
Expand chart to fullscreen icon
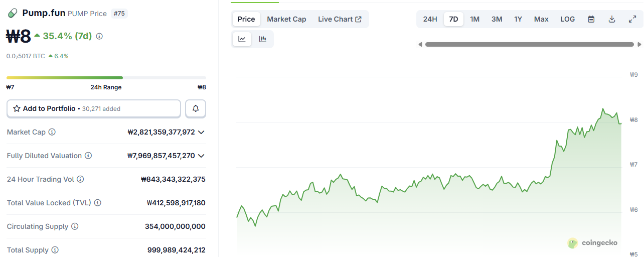pos(632,19)
